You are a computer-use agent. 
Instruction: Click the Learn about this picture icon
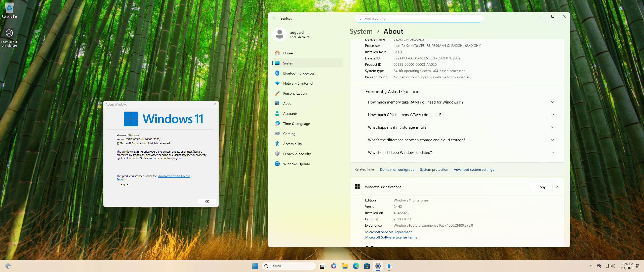9,37
